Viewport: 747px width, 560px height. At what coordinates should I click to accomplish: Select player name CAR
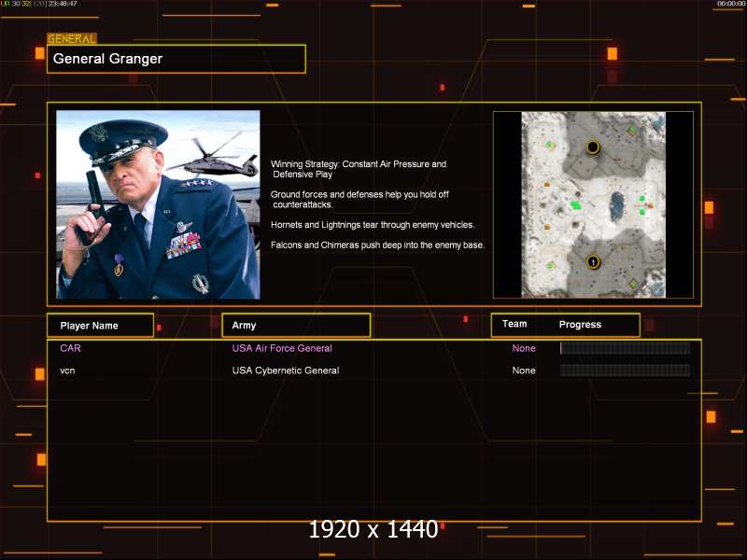click(71, 348)
